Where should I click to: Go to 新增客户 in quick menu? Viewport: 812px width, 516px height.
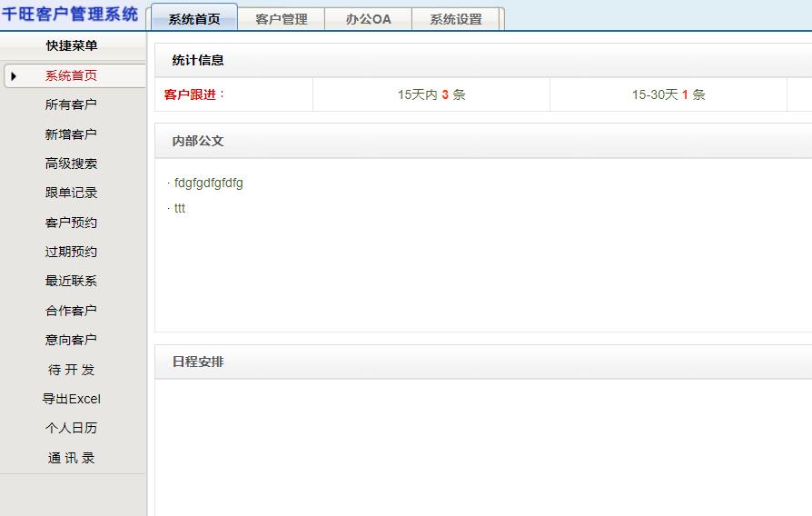71,134
